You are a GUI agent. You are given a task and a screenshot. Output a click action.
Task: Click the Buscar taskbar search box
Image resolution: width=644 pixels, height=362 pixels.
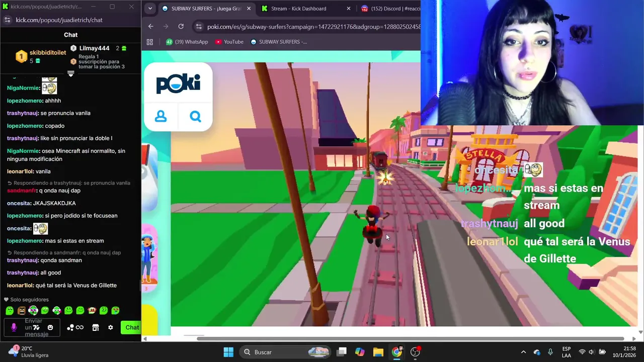click(285, 352)
